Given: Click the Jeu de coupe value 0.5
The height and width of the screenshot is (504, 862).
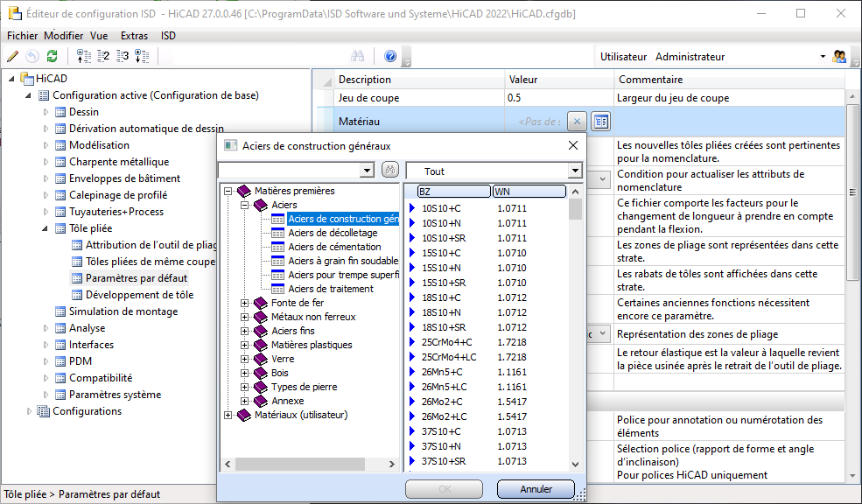Looking at the screenshot, I should (x=559, y=98).
